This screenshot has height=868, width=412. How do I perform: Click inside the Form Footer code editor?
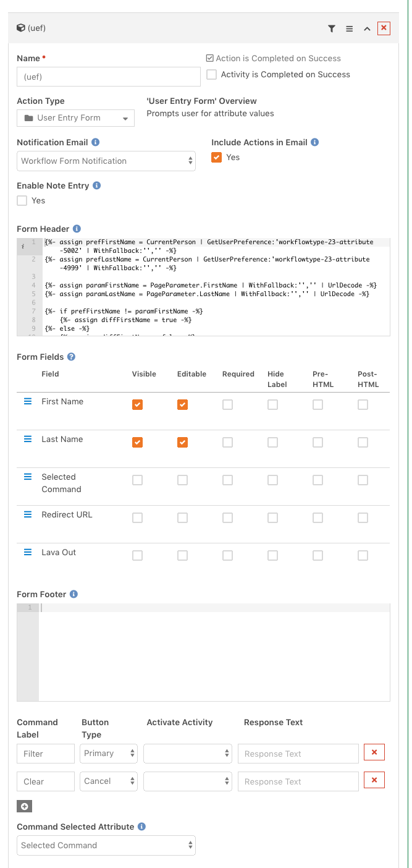click(x=214, y=652)
